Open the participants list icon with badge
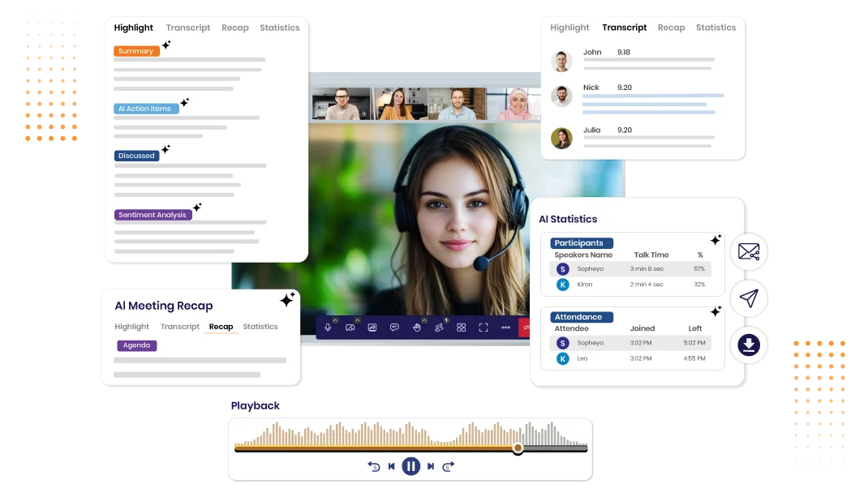This screenshot has height=497, width=868. pos(439,328)
